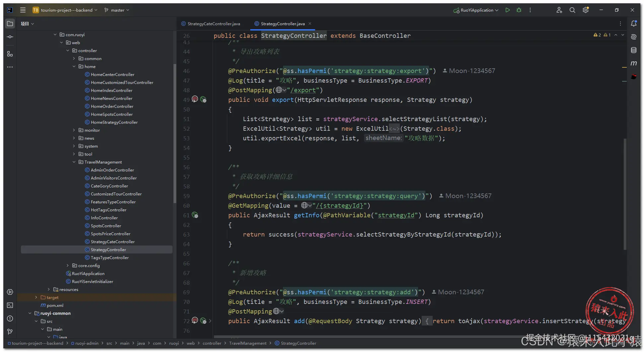Image resolution: width=644 pixels, height=352 pixels.
Task: Open the Notifications bell panel
Action: point(634,24)
